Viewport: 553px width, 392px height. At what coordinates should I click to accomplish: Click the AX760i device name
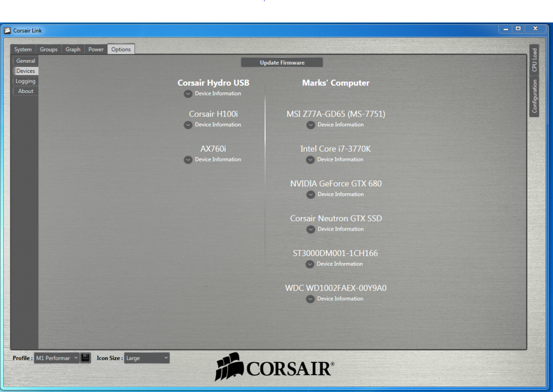[x=213, y=149]
